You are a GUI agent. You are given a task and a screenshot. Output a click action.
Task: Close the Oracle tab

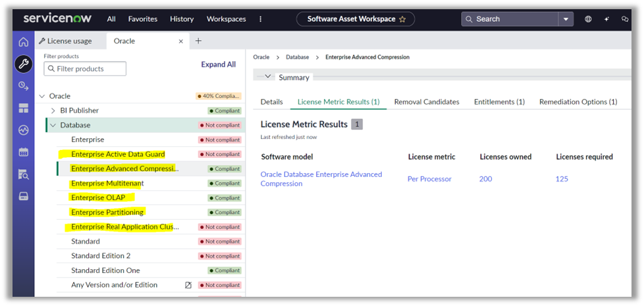tap(180, 41)
